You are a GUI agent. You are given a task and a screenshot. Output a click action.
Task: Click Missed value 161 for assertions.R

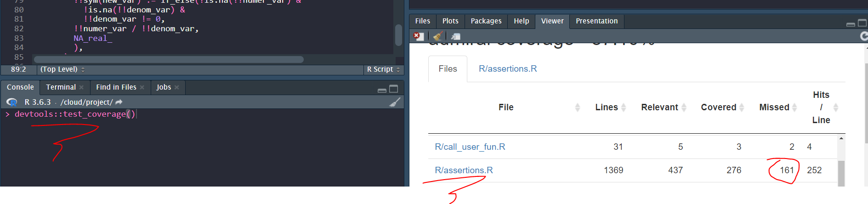coord(787,170)
